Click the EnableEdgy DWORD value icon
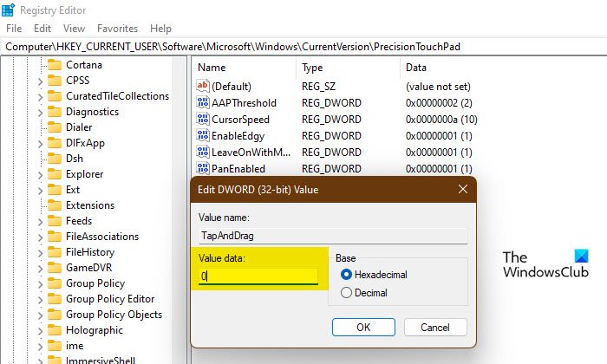 [x=204, y=136]
